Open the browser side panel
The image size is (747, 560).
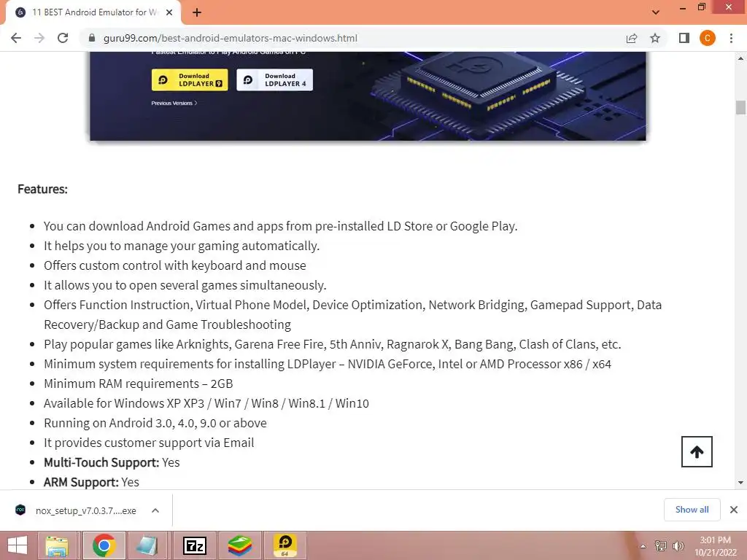(x=684, y=38)
